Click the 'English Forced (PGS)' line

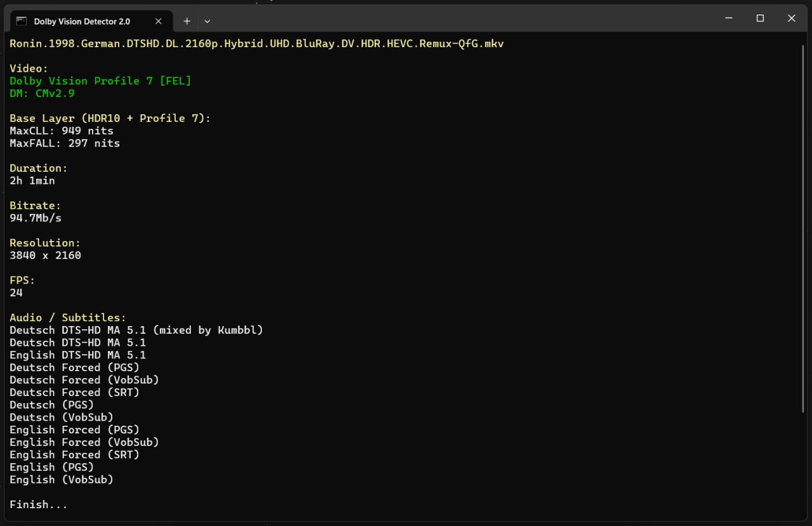point(74,430)
